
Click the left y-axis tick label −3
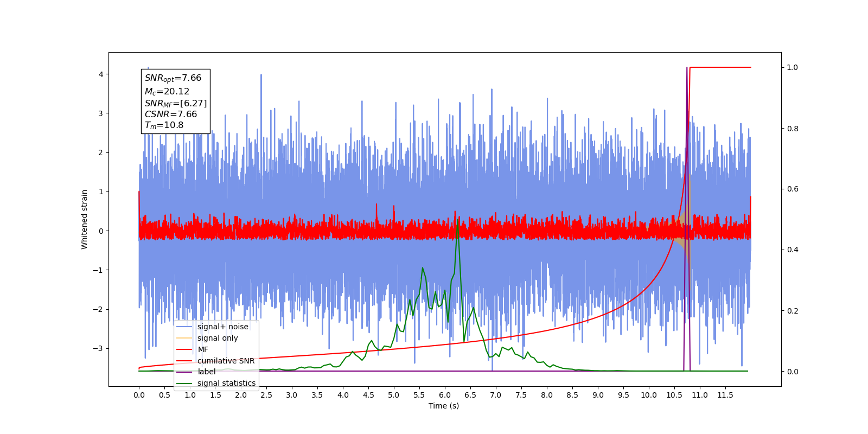click(x=99, y=348)
